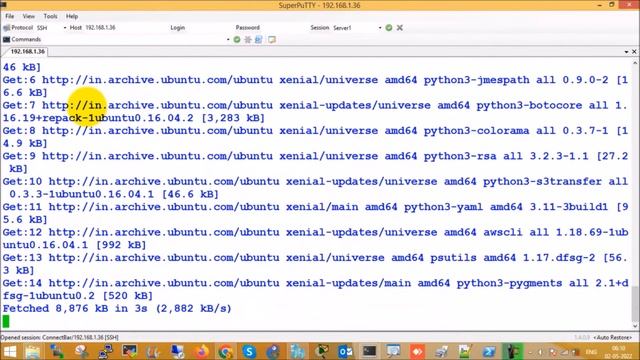Image resolution: width=640 pixels, height=360 pixels.
Task: Open Outlook from the taskbar
Action: pos(345,351)
